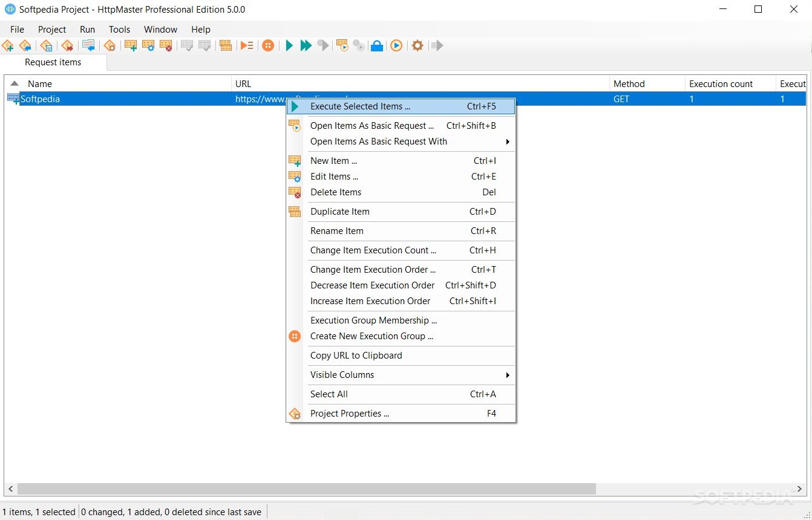Sort by the Execution count column header
The height and width of the screenshot is (520, 812).
coord(730,84)
